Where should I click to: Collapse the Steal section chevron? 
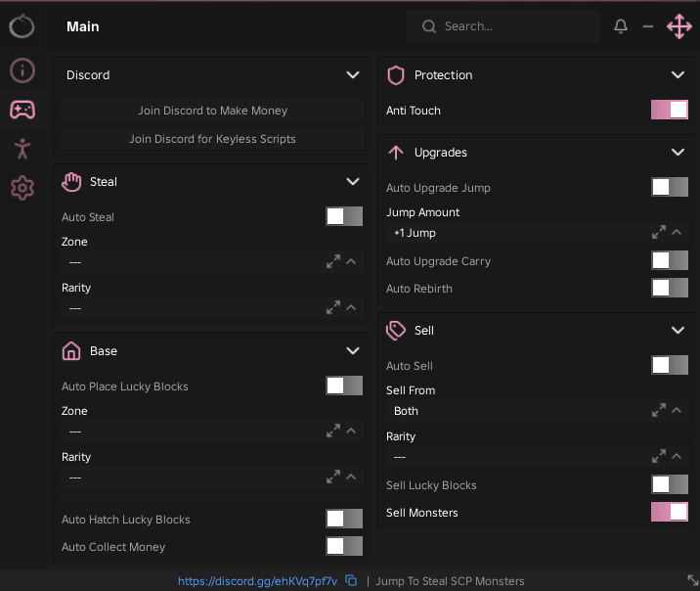[x=353, y=182]
